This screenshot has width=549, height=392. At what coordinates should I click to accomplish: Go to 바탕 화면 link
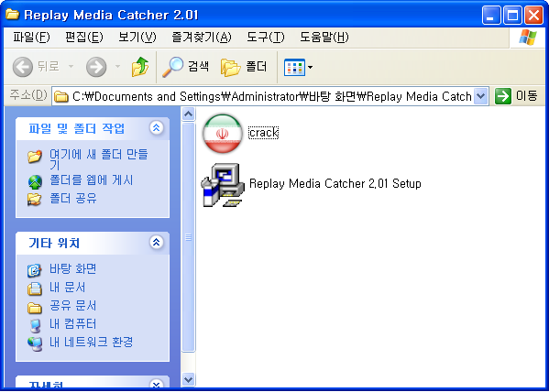(x=72, y=269)
